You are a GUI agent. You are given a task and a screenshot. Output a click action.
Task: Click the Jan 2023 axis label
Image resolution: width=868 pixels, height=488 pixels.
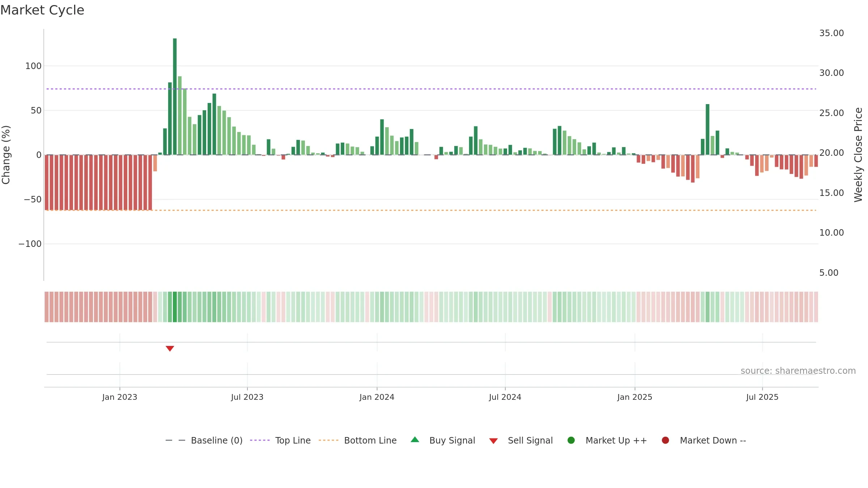(120, 397)
